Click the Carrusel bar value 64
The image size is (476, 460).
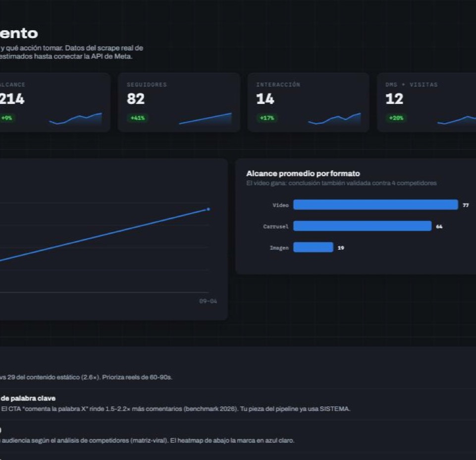pyautogui.click(x=439, y=227)
